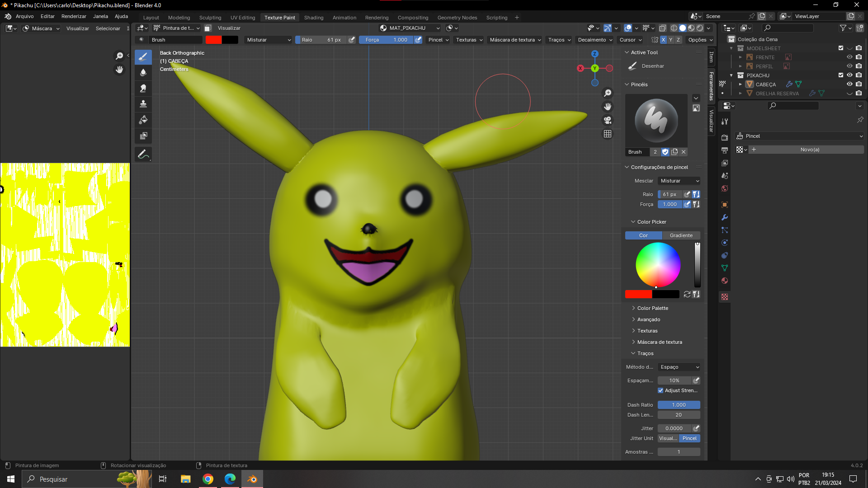This screenshot has height=488, width=868.
Task: Click the red primary color swatch in the header
Action: [213, 40]
